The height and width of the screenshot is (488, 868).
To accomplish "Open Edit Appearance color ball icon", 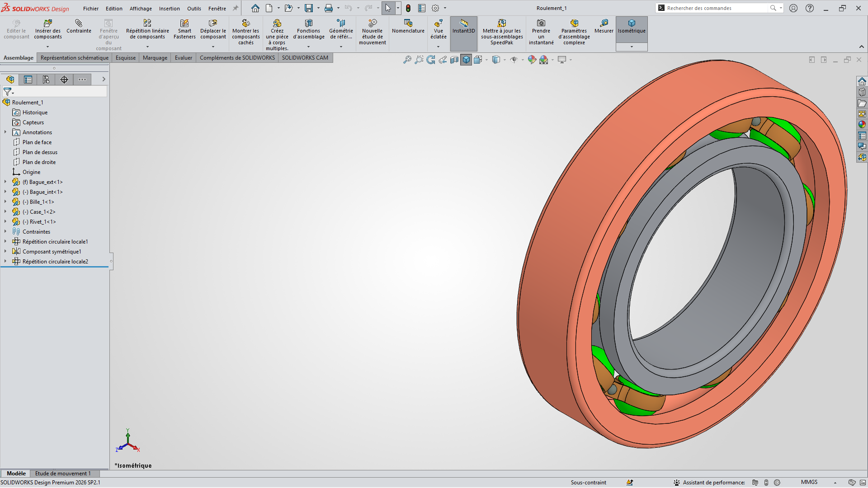I will click(532, 60).
